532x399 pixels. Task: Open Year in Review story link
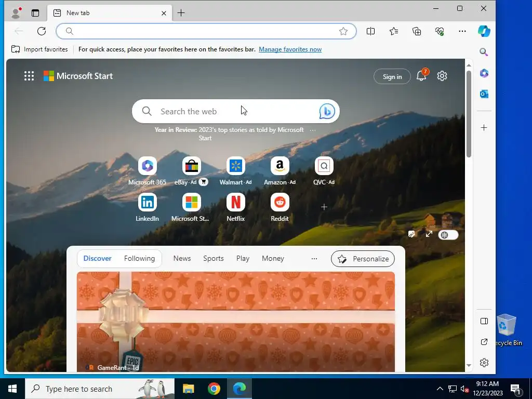tap(229, 134)
